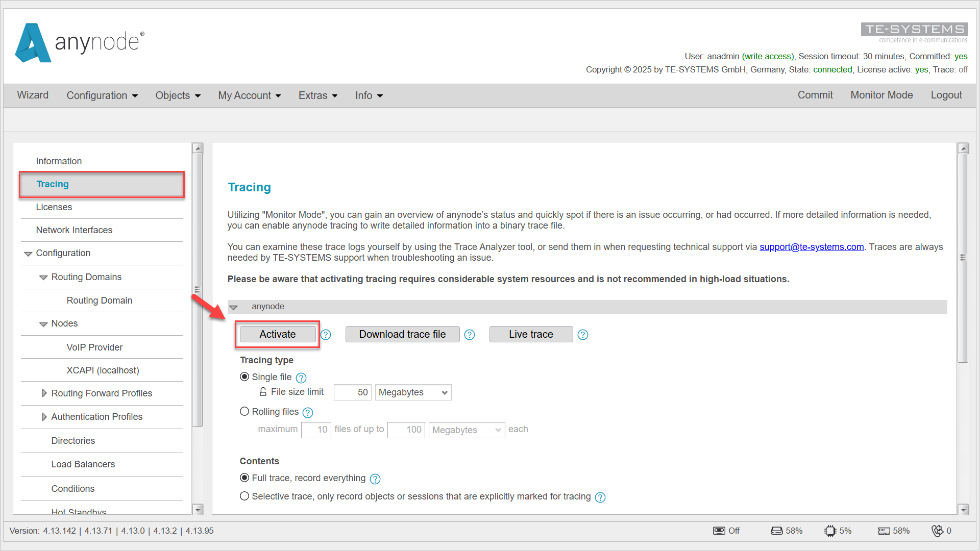Image resolution: width=980 pixels, height=551 pixels.
Task: Open the support@te-systems.com email link
Action: (811, 247)
